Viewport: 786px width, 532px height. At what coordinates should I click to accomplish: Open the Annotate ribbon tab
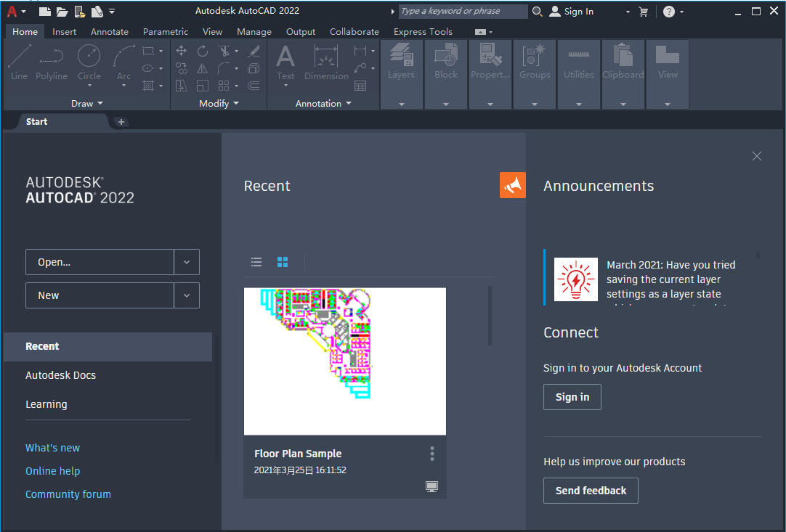point(109,31)
